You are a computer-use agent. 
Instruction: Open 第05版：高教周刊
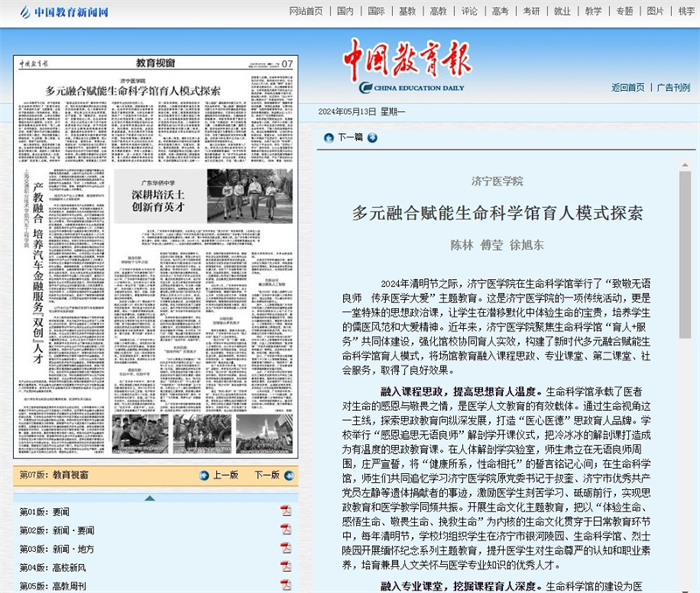(x=52, y=586)
